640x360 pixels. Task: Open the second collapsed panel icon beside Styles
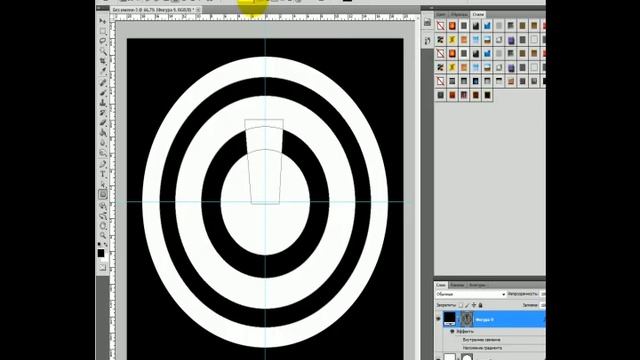427,40
